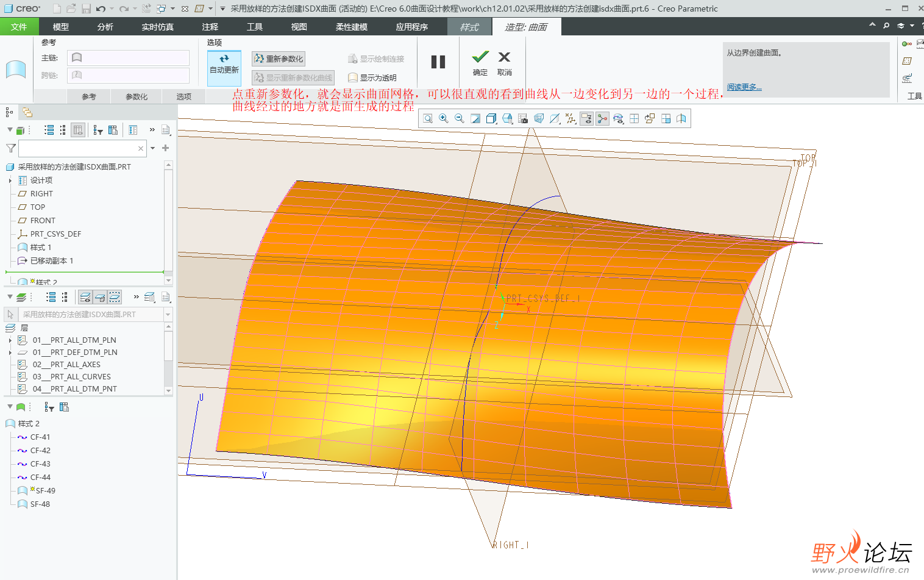Cancel with the 取消 X button

504,62
